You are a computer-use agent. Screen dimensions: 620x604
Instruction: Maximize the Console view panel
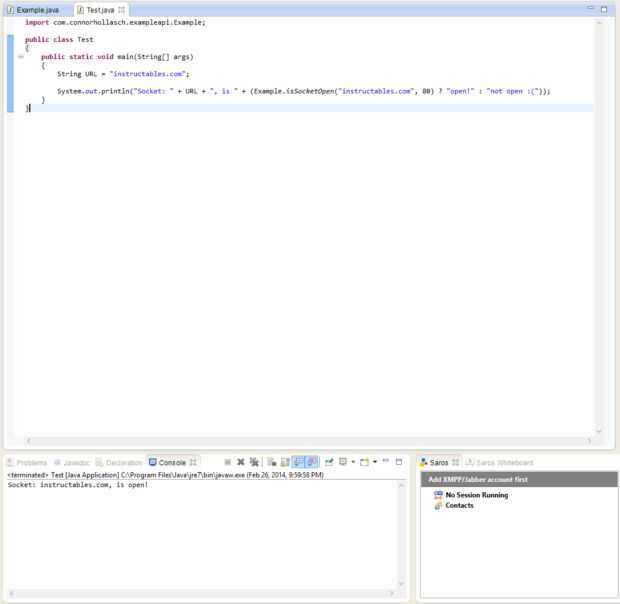[399, 462]
